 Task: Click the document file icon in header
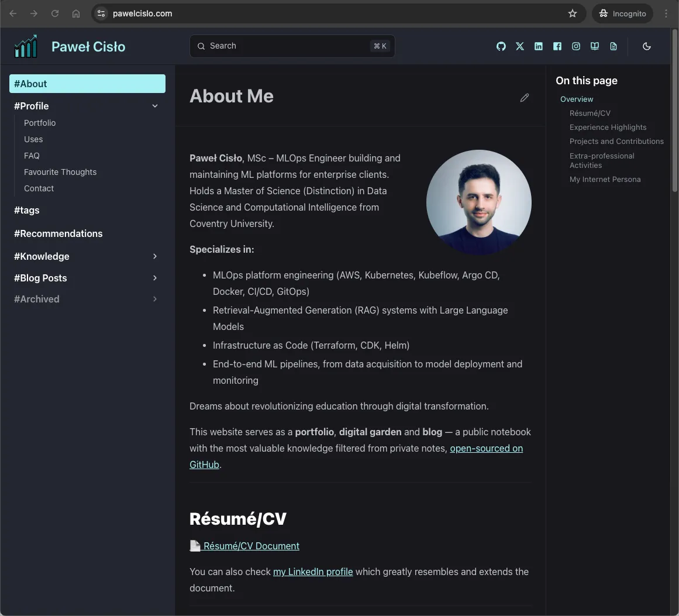pos(613,46)
